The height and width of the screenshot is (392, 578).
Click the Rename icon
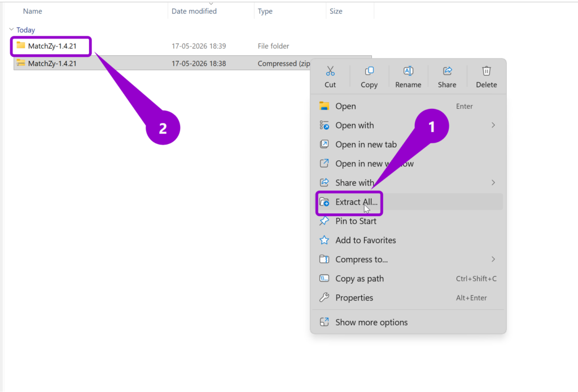click(408, 71)
